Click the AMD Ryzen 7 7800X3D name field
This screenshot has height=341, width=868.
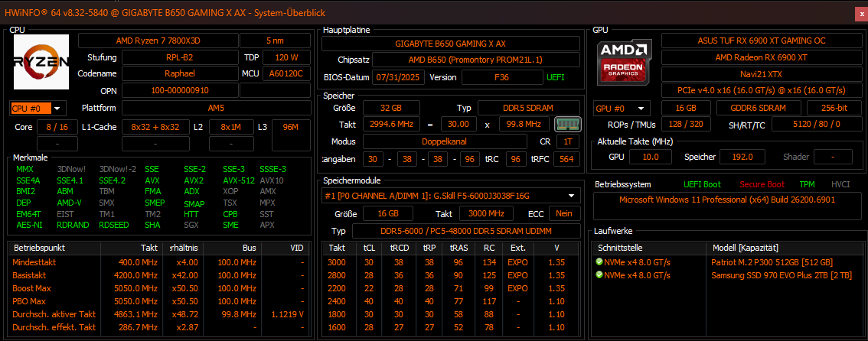(158, 41)
